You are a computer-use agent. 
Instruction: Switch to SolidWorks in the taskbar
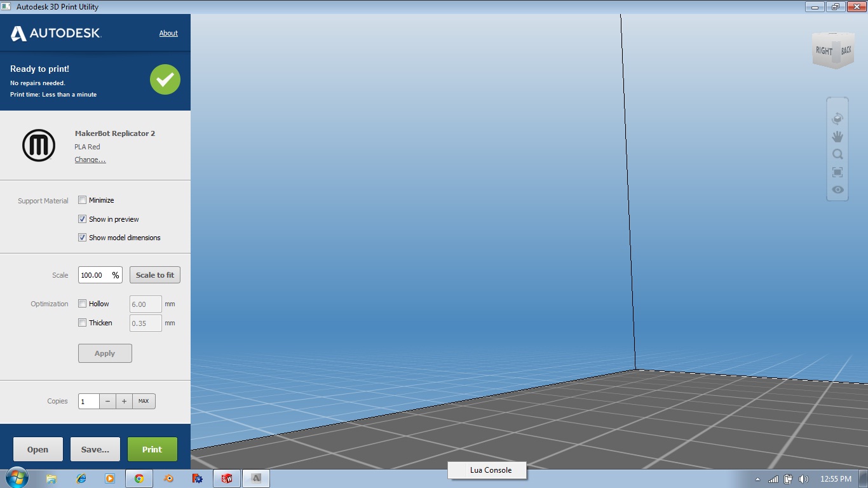point(227,478)
